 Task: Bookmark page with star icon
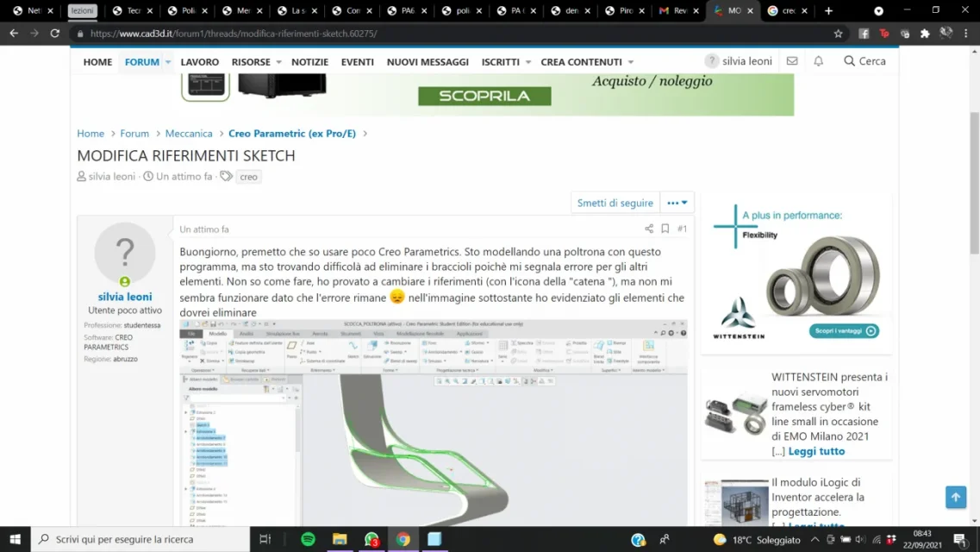click(x=838, y=34)
